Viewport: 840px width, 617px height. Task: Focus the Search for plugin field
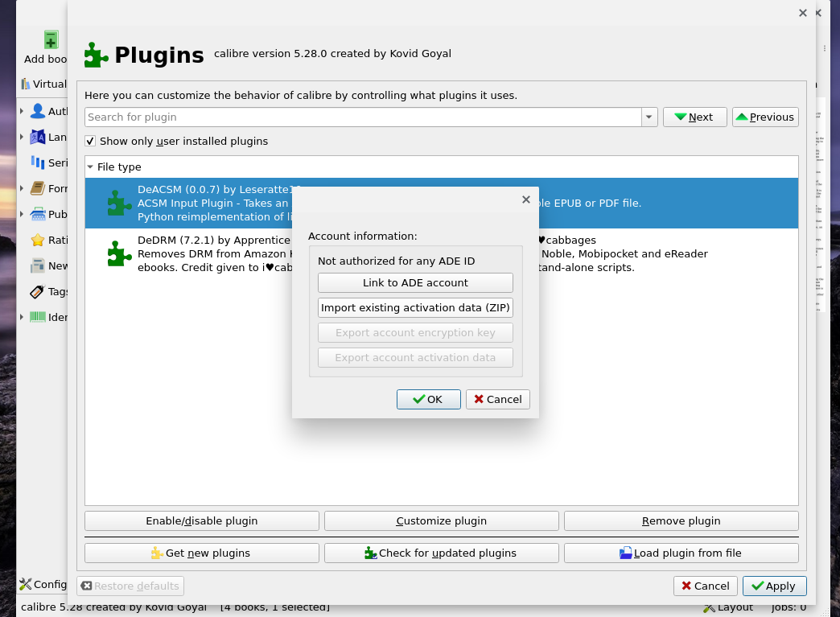[x=362, y=117]
